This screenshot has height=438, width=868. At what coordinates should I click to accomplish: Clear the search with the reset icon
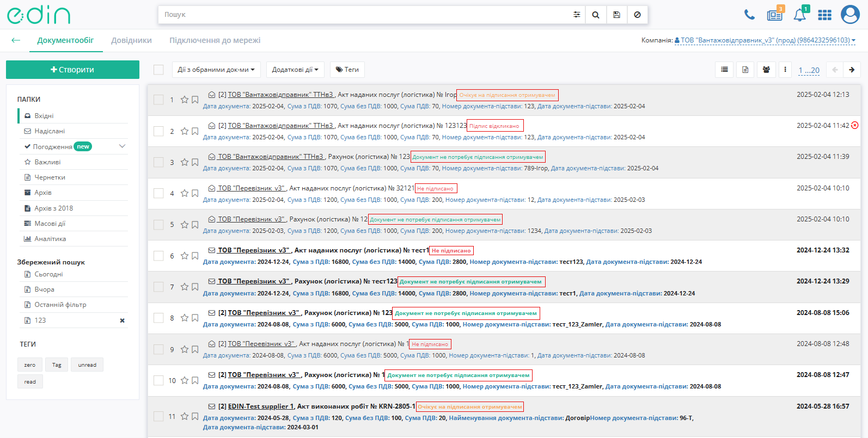[x=637, y=15]
